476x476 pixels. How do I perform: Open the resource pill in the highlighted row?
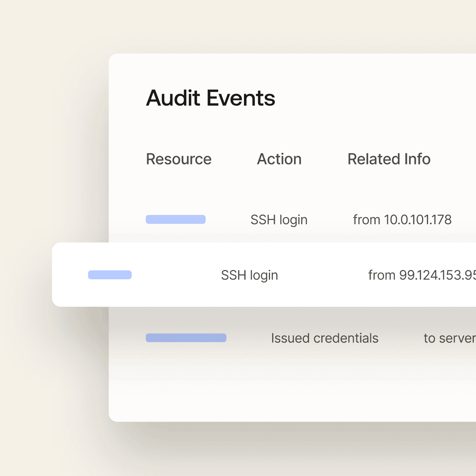(x=110, y=275)
